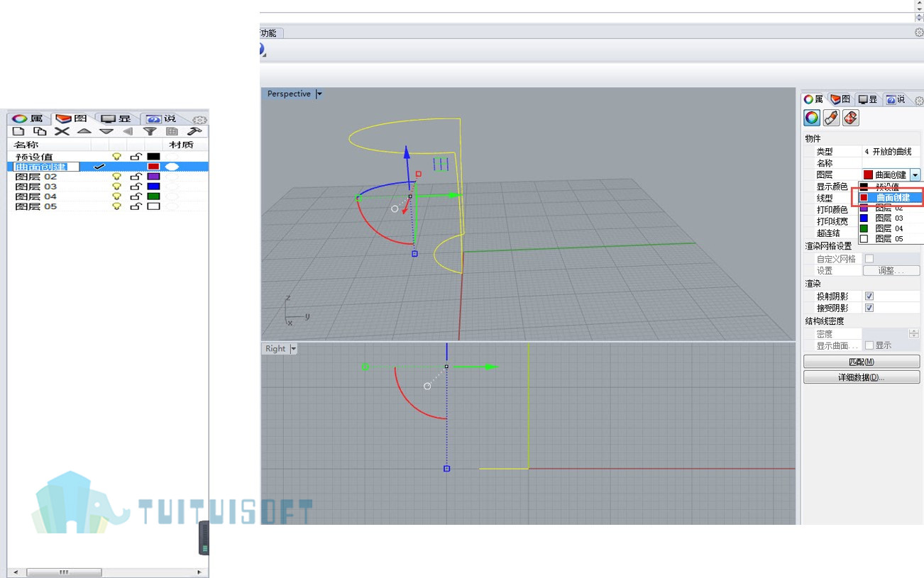The width and height of the screenshot is (924, 578).
Task: Uncheck the 投射阴影 checkbox
Action: coord(869,296)
